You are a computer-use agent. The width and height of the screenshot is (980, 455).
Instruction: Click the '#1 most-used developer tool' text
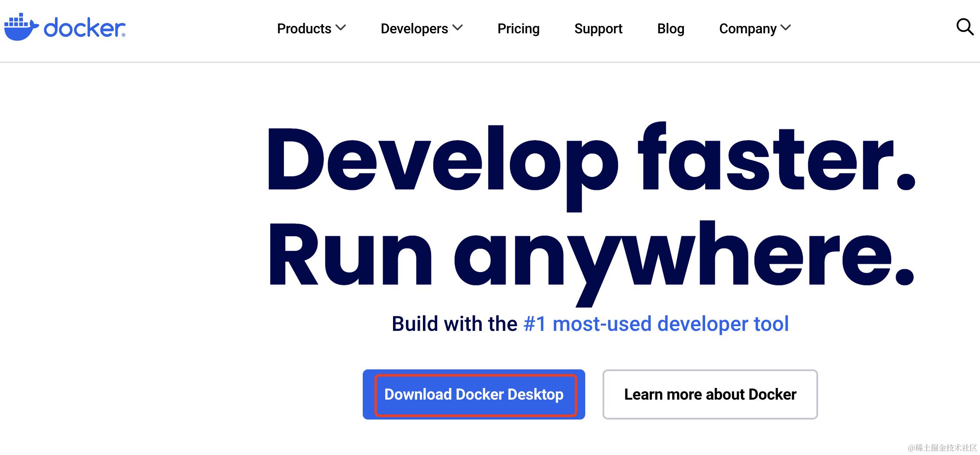pyautogui.click(x=656, y=324)
